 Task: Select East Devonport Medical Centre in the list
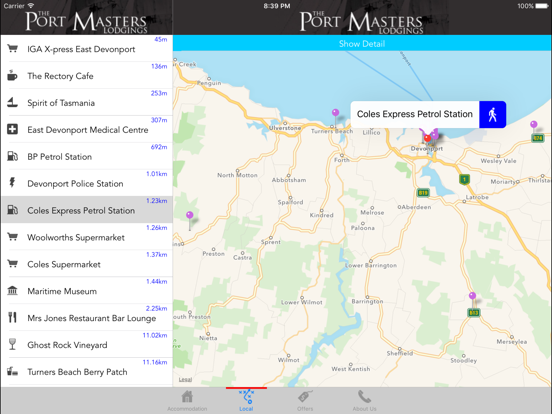(87, 129)
